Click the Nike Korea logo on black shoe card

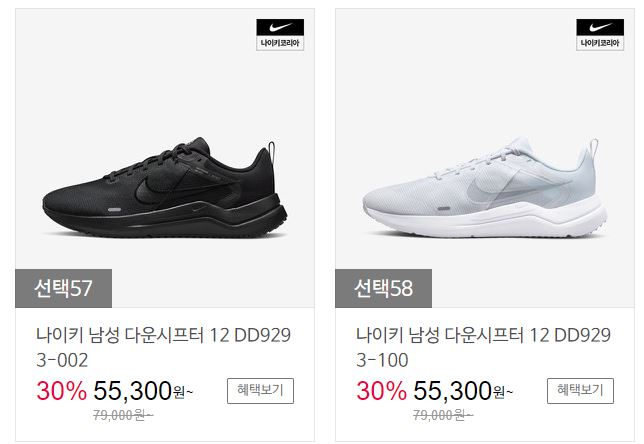(280, 35)
